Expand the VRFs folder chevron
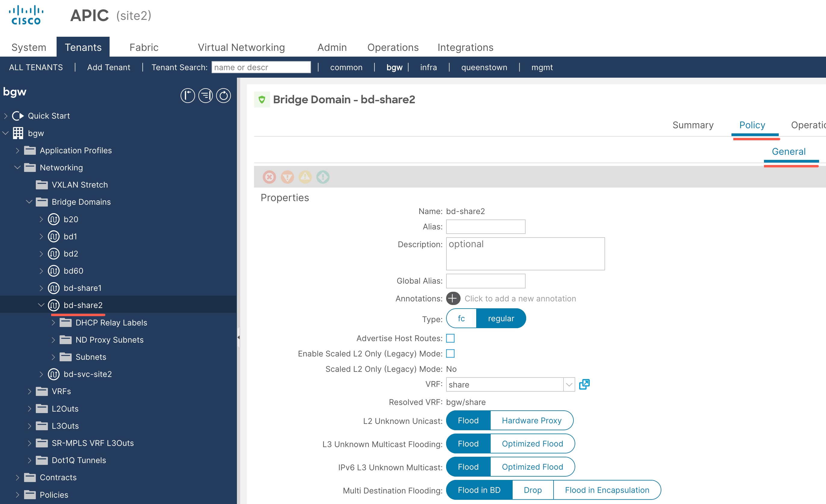This screenshot has height=504, width=826. (29, 391)
